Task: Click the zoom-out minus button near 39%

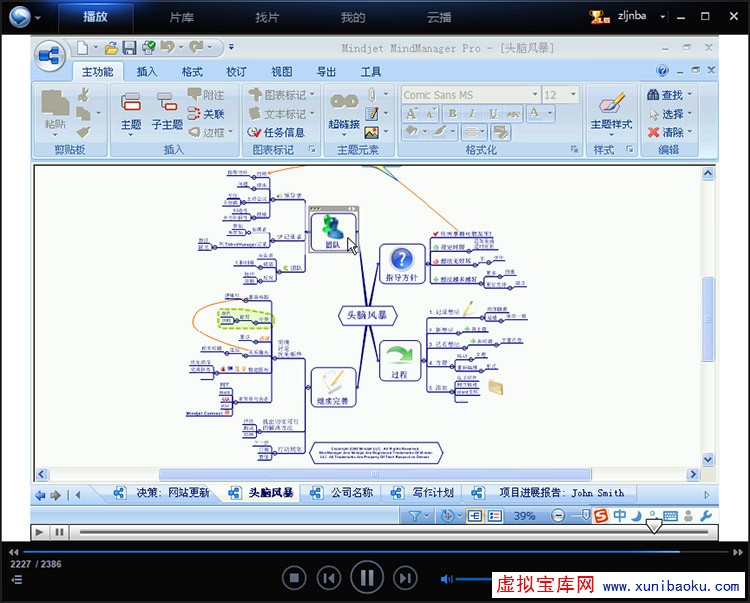Action: (558, 516)
